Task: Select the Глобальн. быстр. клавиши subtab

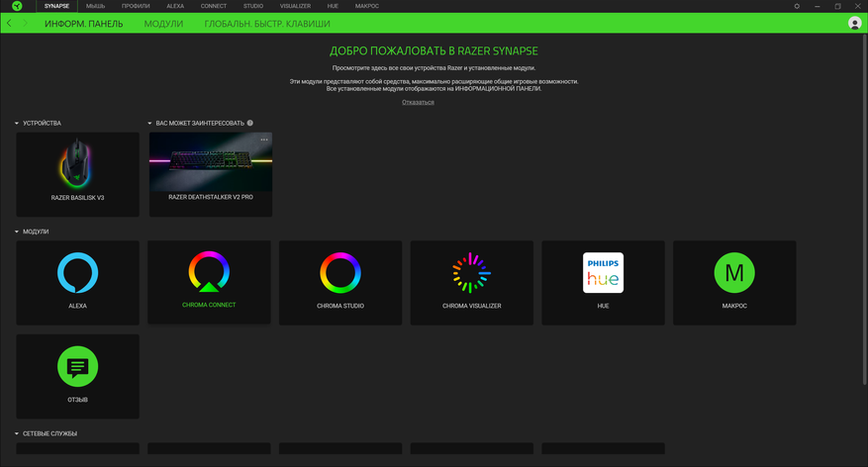Action: [267, 24]
